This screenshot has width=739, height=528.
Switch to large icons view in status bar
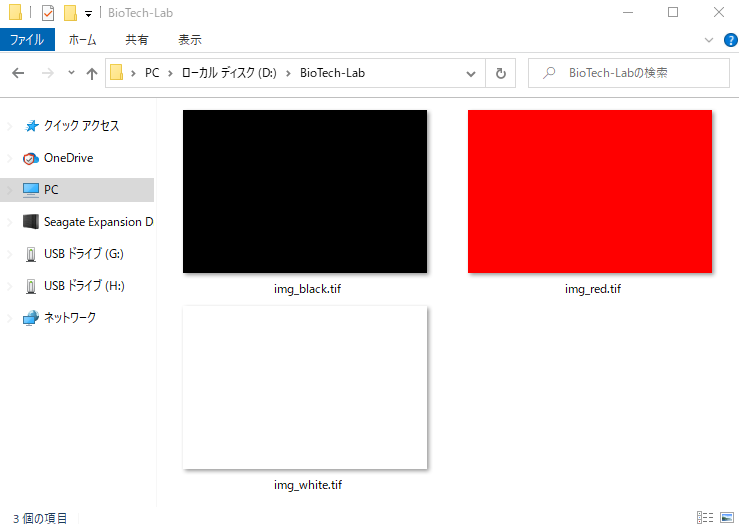[727, 517]
